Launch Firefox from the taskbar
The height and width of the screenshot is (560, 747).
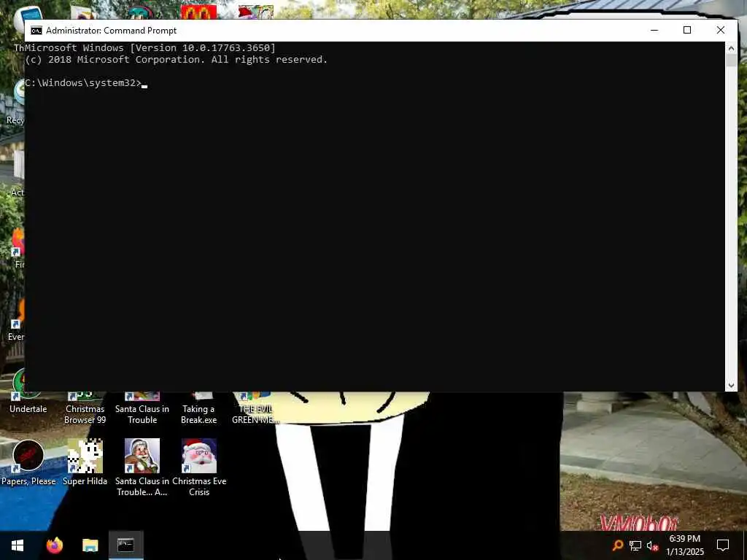tap(54, 545)
